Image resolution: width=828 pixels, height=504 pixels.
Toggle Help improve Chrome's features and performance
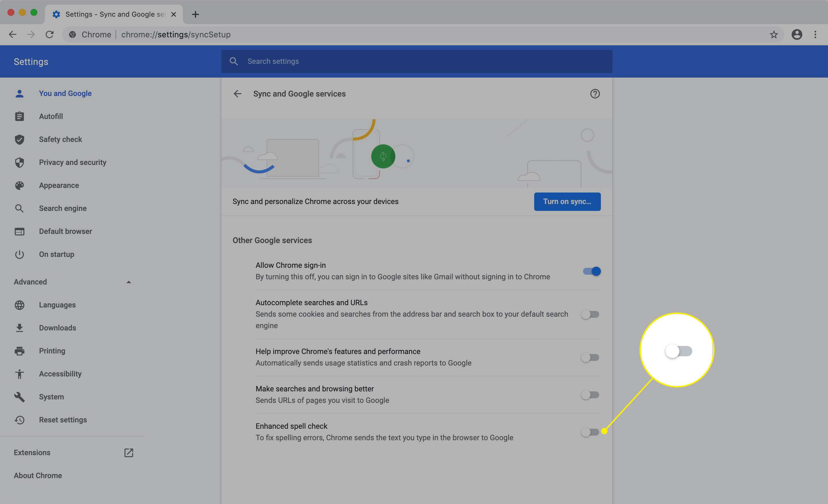[590, 357]
